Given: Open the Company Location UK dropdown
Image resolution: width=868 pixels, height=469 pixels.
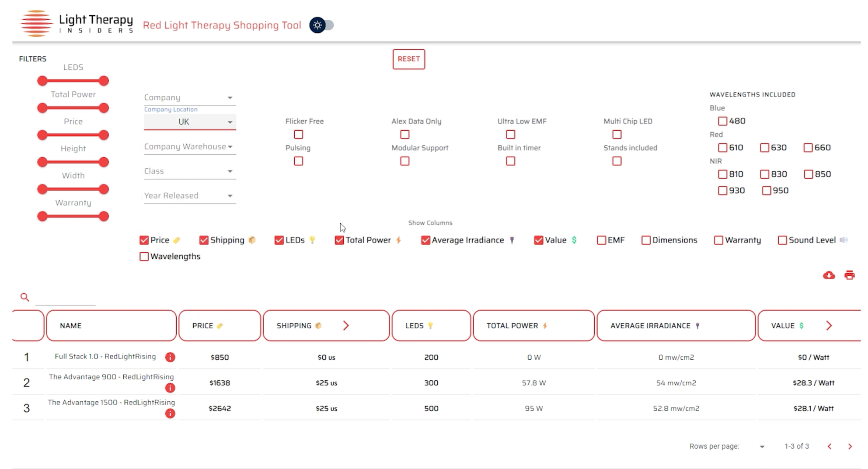Looking at the screenshot, I should click(x=190, y=122).
